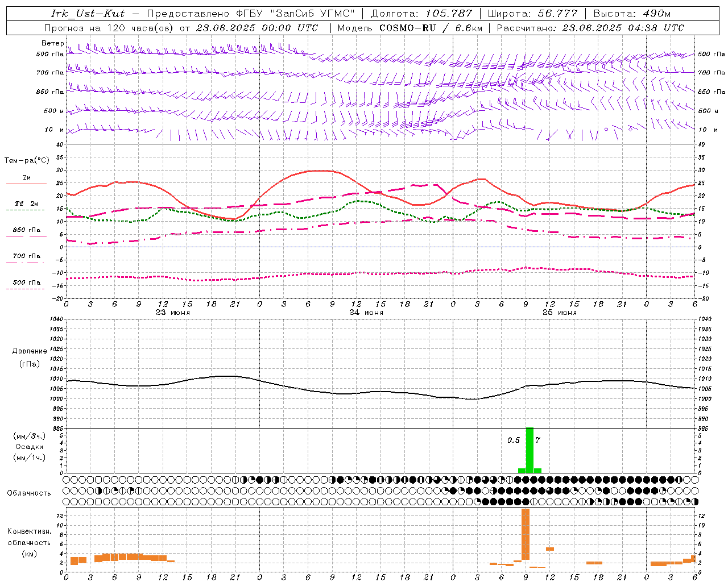This screenshot has height=582, width=728.
Task: Click computed time Рассчитано: 23.06.2025 04:38 UTC
Action: coord(590,28)
